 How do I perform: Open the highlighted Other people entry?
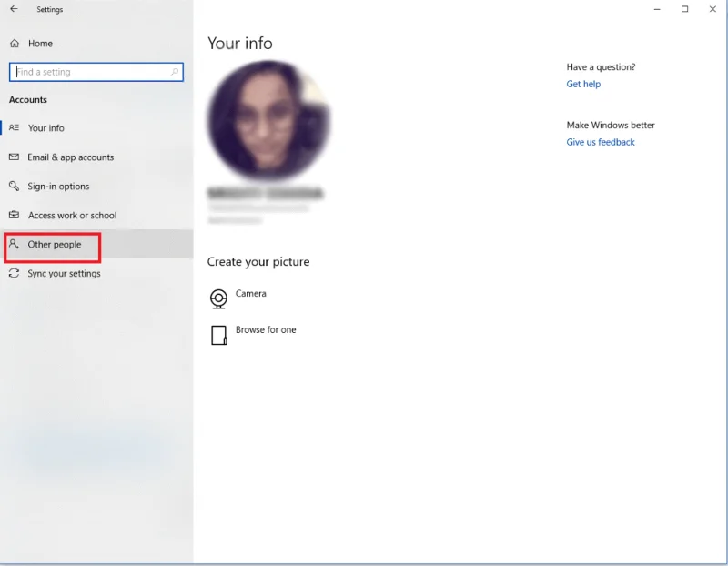(55, 244)
